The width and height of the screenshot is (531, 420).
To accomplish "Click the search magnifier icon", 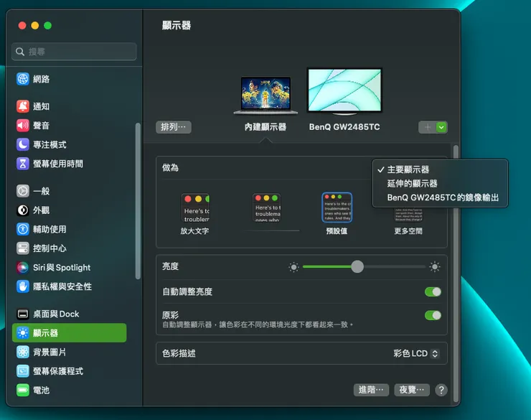I will point(20,52).
